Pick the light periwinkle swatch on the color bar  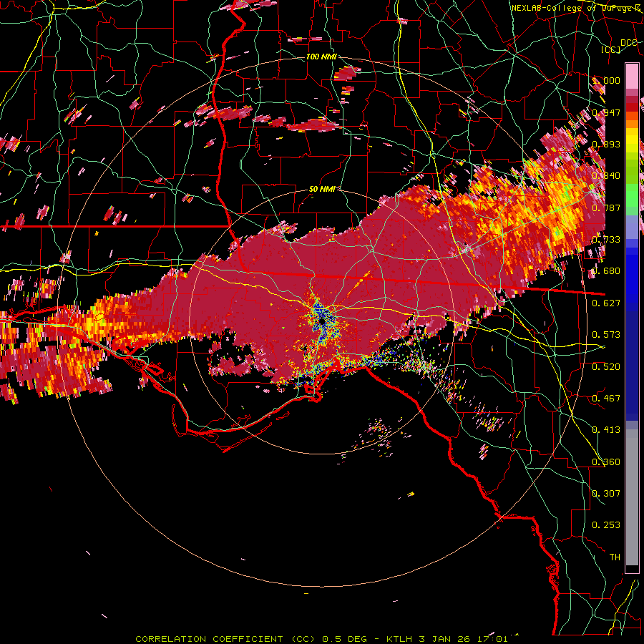click(632, 227)
